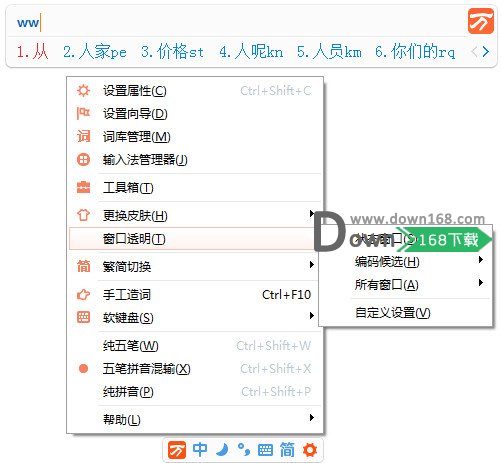Image resolution: width=501 pixels, height=463 pixels.
Task: Click the 中 Chinese mode icon on status bar
Action: 200,450
